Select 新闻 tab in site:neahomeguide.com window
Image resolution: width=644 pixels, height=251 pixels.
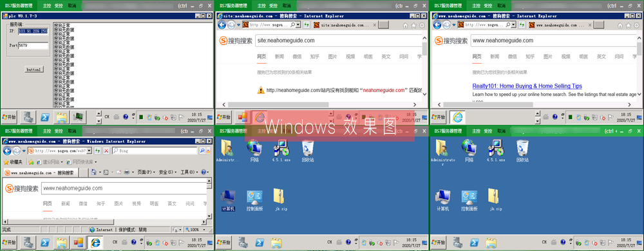pyautogui.click(x=279, y=57)
